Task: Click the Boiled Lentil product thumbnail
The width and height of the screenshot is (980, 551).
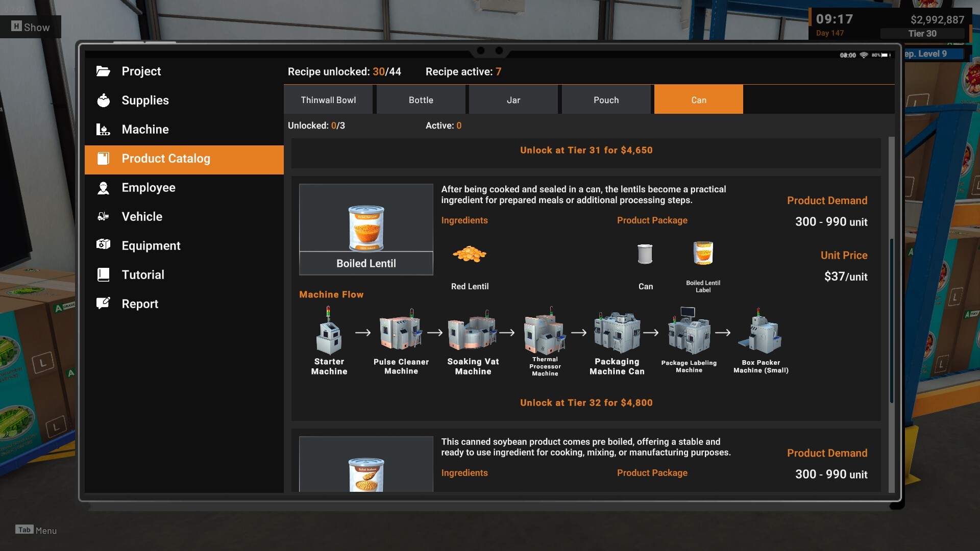Action: [x=366, y=229]
